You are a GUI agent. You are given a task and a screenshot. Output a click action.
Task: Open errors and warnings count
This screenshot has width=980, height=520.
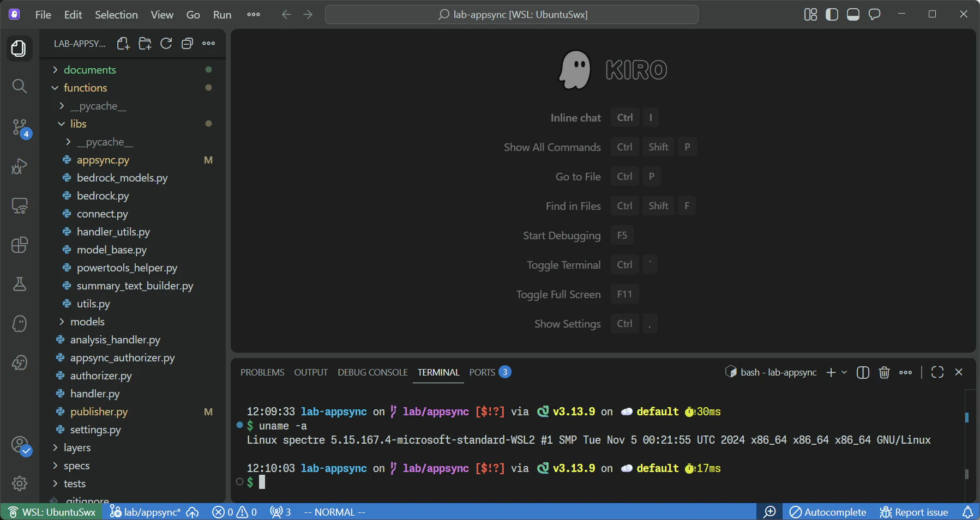pyautogui.click(x=235, y=512)
